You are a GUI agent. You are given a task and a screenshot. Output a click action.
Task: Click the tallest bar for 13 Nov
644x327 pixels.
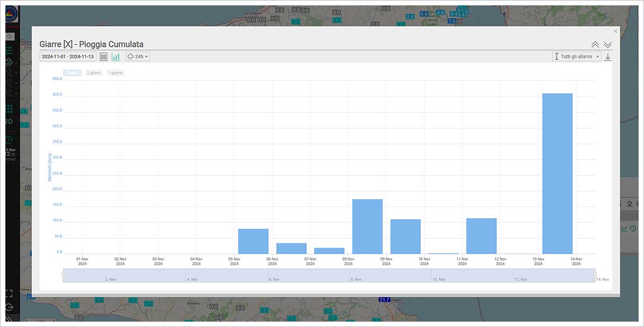click(x=557, y=173)
